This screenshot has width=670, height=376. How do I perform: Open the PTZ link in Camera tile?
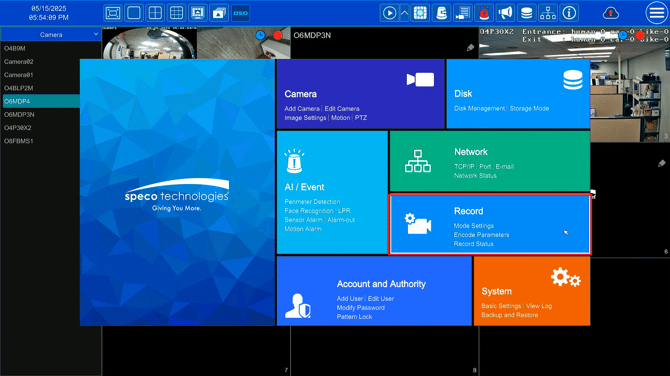[361, 118]
